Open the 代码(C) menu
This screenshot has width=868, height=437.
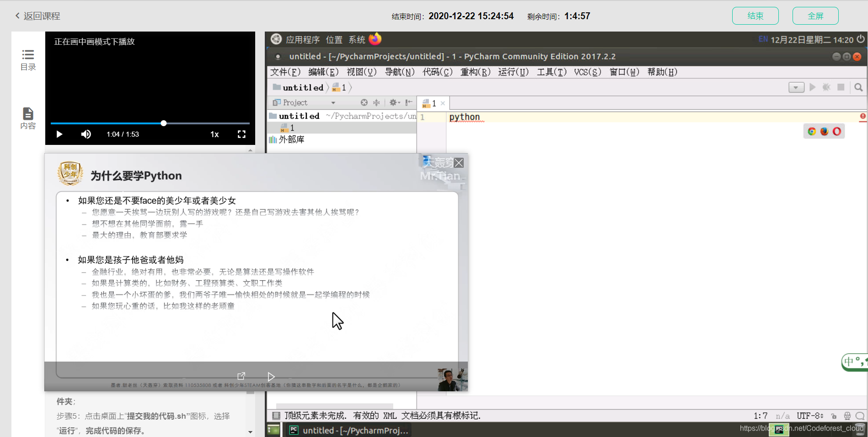tap(437, 72)
